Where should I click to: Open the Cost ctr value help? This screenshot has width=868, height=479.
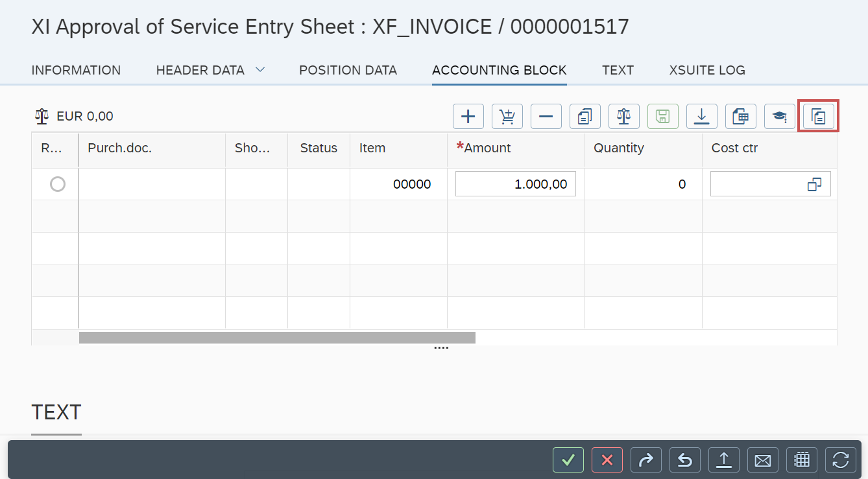[x=814, y=185]
